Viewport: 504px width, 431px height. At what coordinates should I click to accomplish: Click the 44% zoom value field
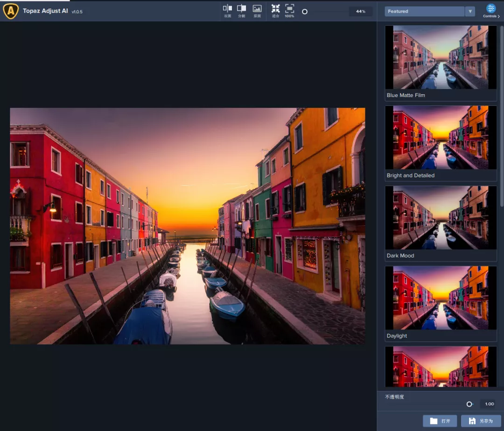(360, 12)
